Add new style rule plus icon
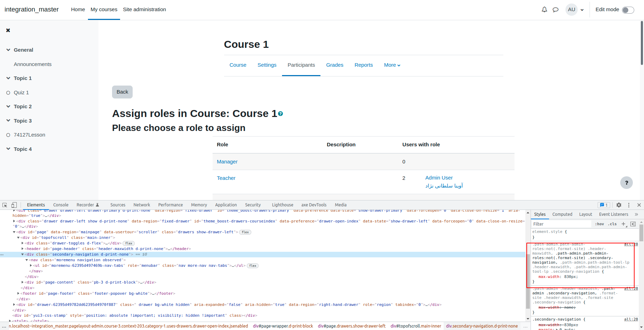The height and width of the screenshot is (330, 644). pyautogui.click(x=624, y=224)
